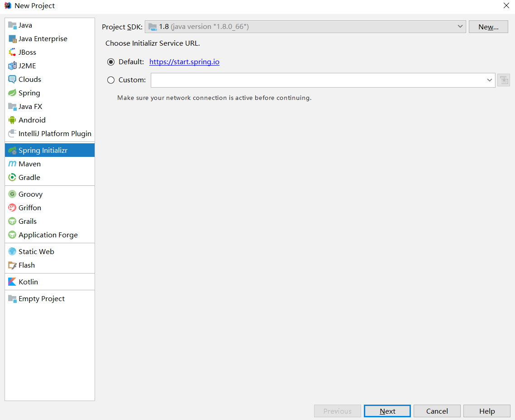Click the Static Web globe icon
Image resolution: width=515 pixels, height=420 pixels.
12,251
